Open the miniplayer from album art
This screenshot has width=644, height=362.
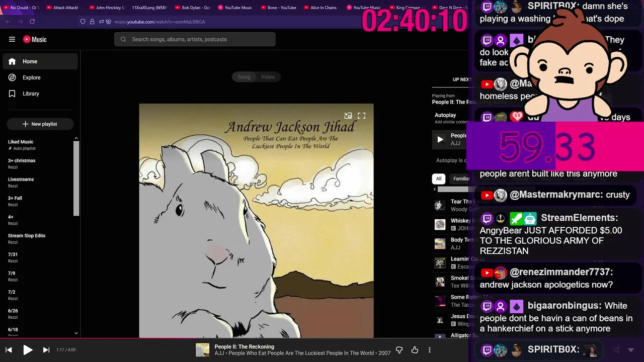tap(348, 116)
